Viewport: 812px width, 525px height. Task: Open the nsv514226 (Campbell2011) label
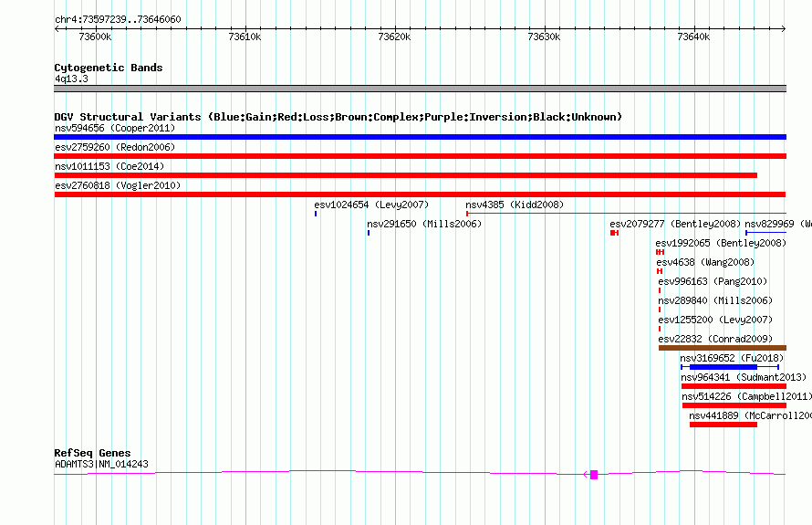point(746,396)
